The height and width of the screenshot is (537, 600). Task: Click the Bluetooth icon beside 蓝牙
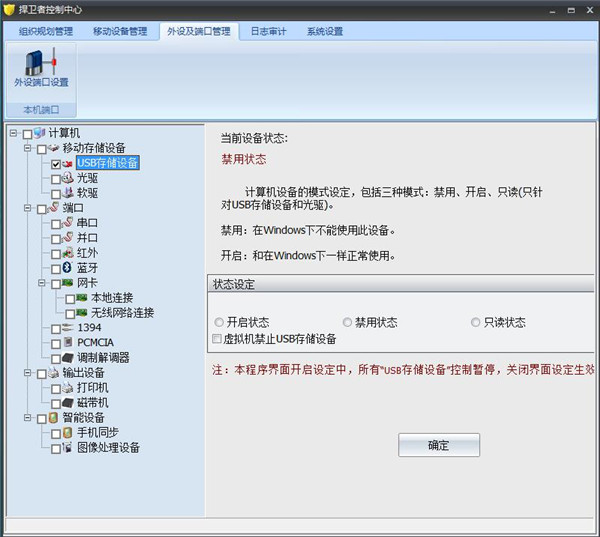68,268
